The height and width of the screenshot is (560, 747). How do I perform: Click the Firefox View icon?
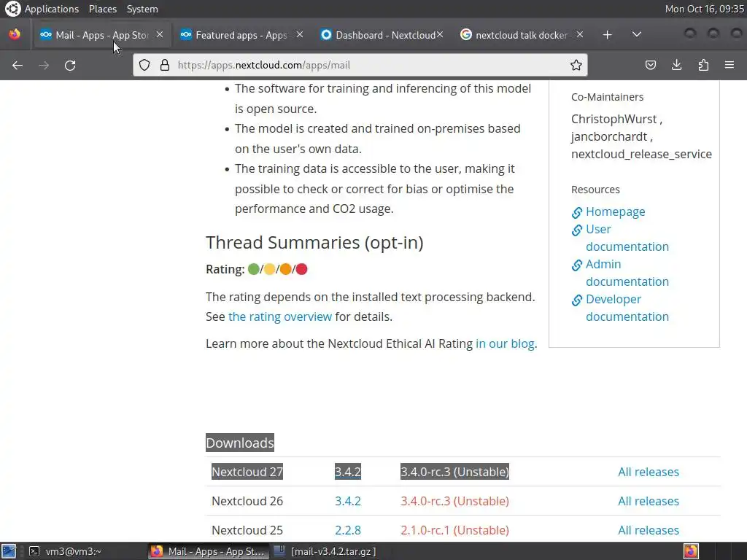click(15, 34)
